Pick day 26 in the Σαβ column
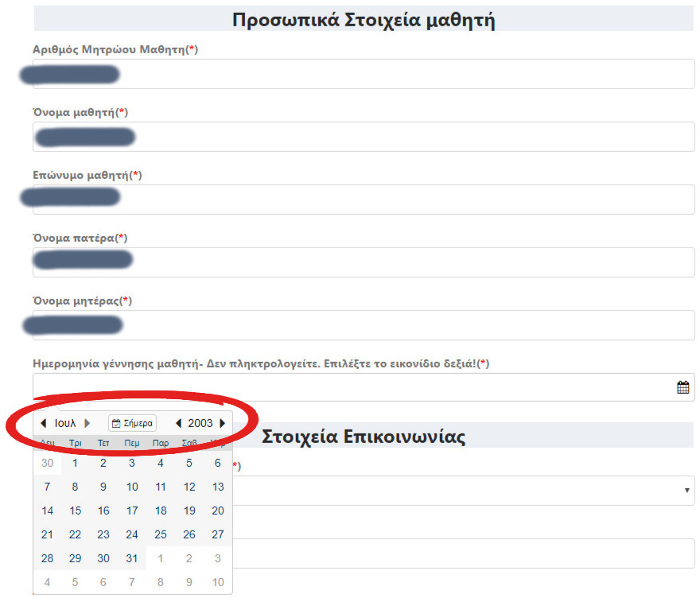 point(189,534)
